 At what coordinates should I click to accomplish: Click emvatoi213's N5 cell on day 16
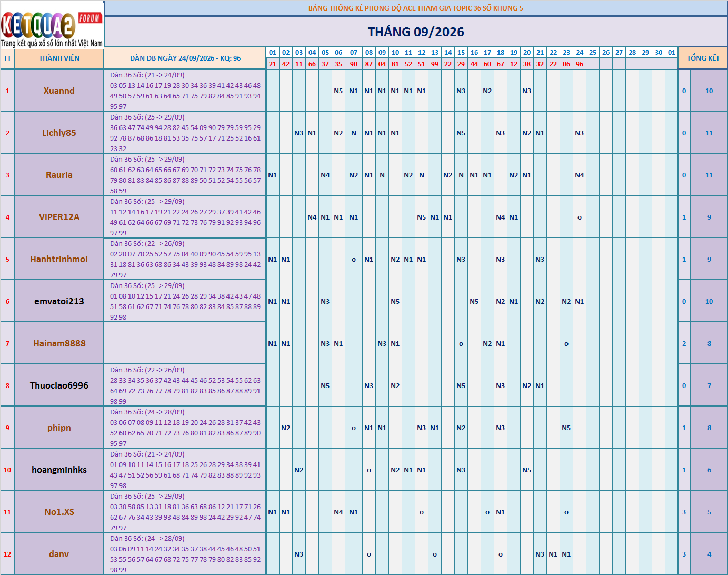tap(474, 301)
